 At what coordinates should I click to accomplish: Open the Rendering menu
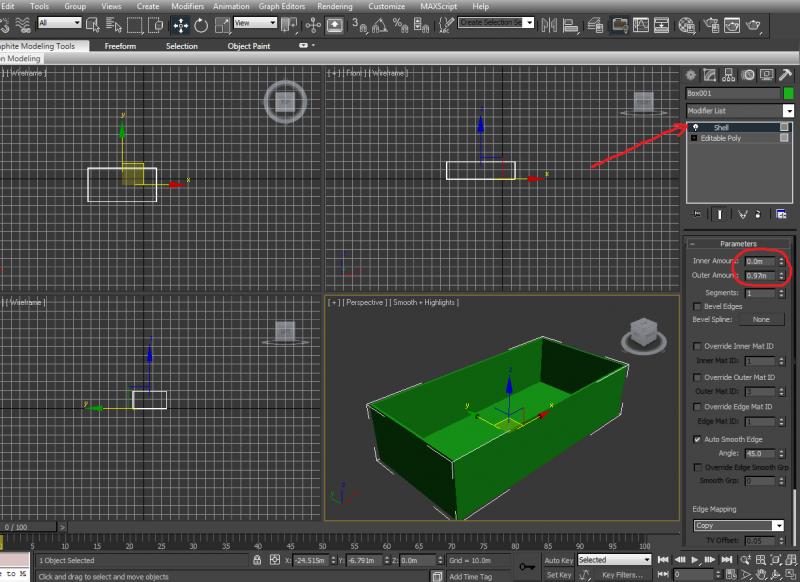point(334,6)
